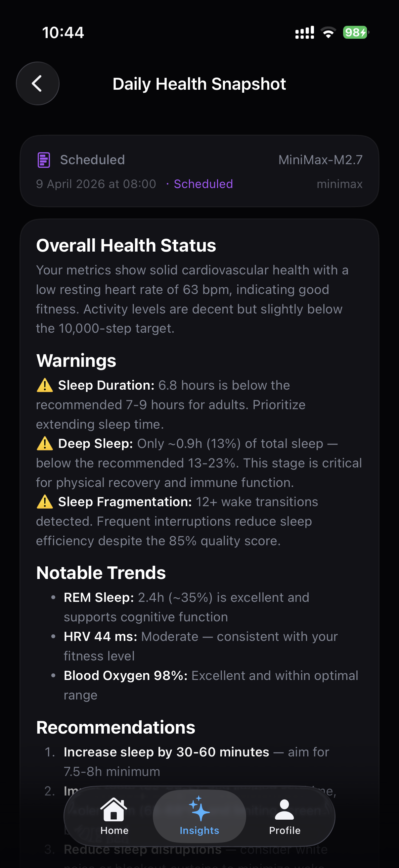Open the Daily Health Snapshot title

tap(199, 83)
